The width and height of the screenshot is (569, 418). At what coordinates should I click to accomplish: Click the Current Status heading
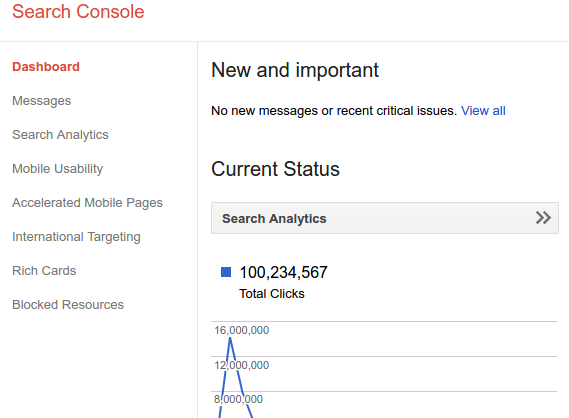[x=275, y=169]
